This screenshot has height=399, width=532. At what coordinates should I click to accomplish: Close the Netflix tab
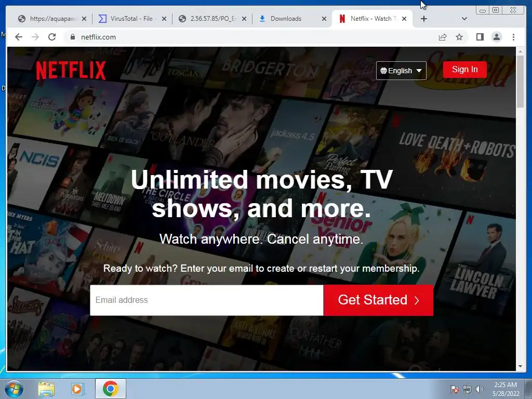click(404, 19)
